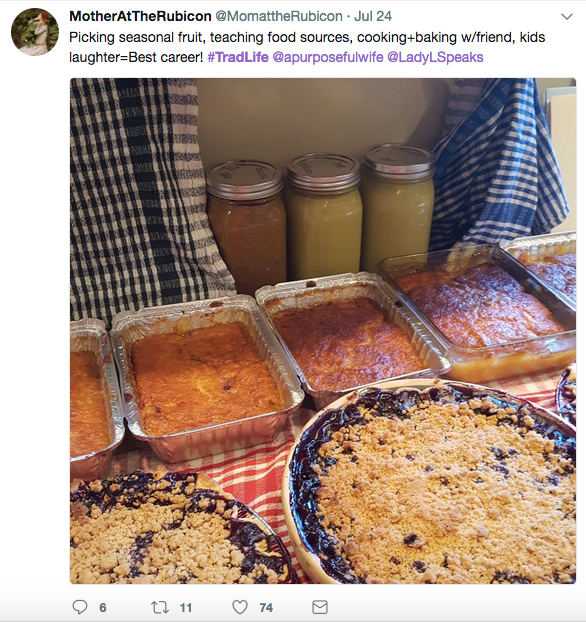Viewport: 586px width, 622px height.
Task: Open the @apurposefulwife mention
Action: 328,57
